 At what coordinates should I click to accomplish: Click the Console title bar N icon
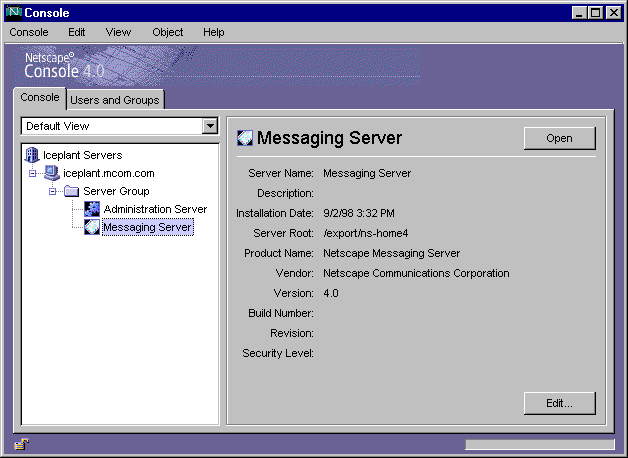coord(14,12)
